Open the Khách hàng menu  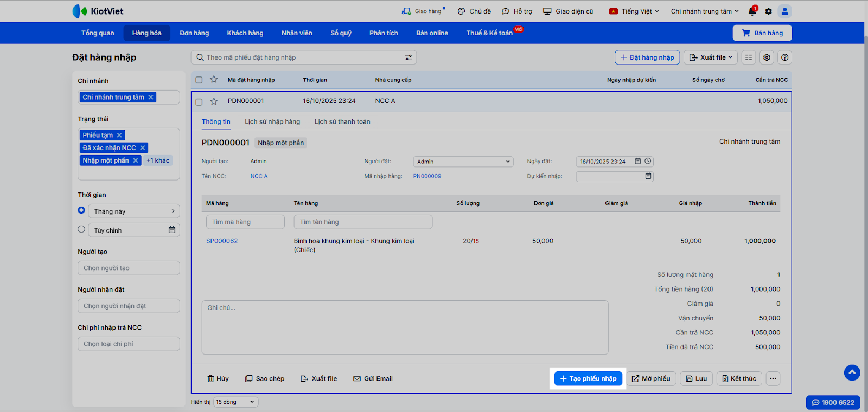pos(245,33)
